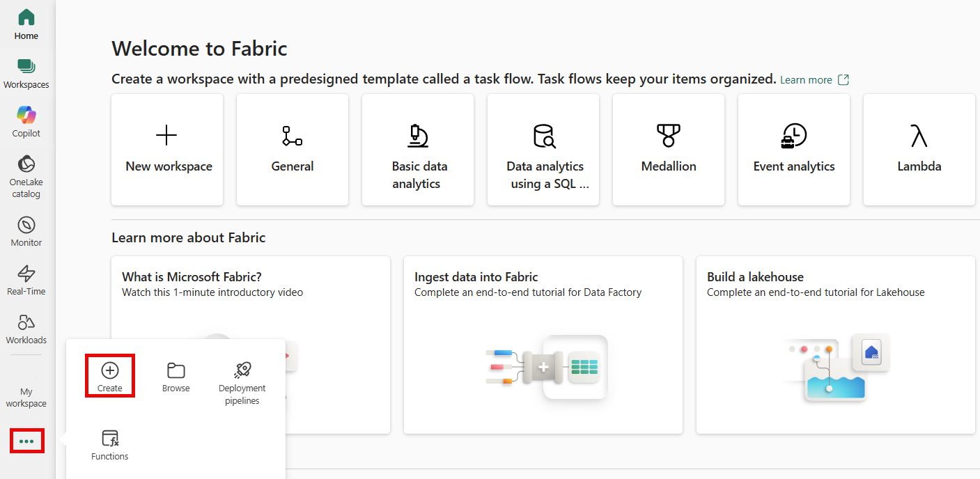This screenshot has height=479, width=980.
Task: Open the Build a lakehouse tutorial card
Action: pyautogui.click(x=835, y=344)
